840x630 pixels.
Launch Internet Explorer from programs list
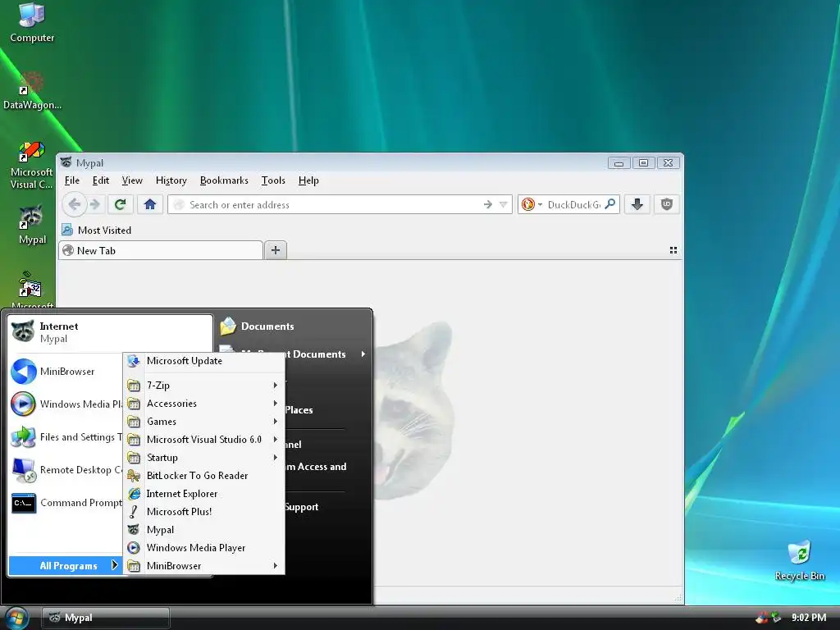click(204, 494)
